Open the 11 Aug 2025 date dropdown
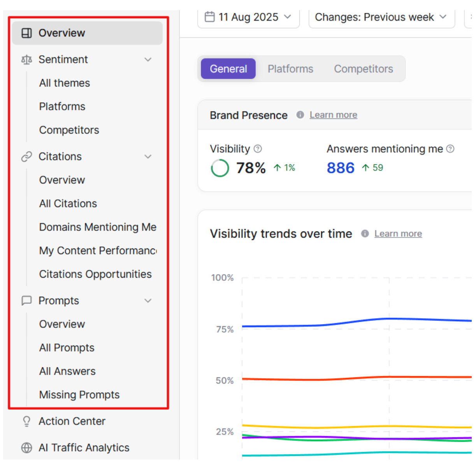The width and height of the screenshot is (476, 465). pos(248,18)
